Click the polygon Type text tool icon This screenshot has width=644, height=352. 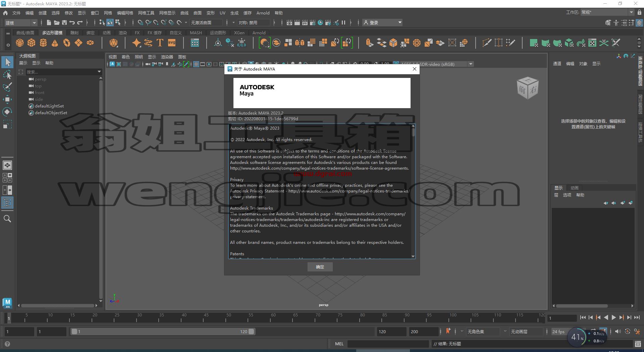pyautogui.click(x=160, y=43)
